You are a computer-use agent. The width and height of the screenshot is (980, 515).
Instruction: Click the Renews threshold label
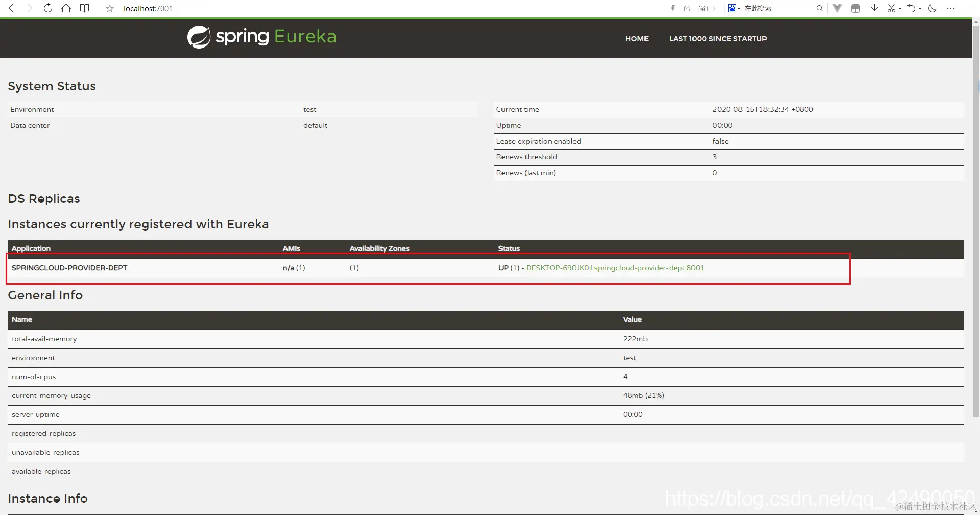tap(527, 157)
